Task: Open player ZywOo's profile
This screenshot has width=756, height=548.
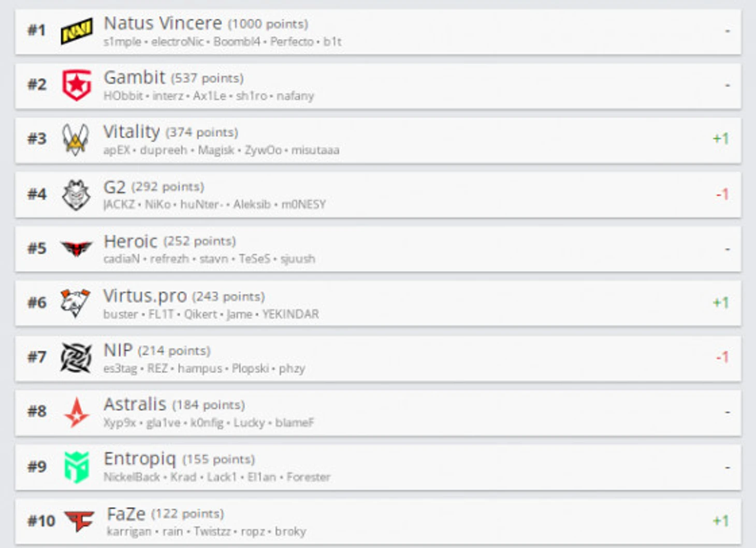Action: coord(263,150)
